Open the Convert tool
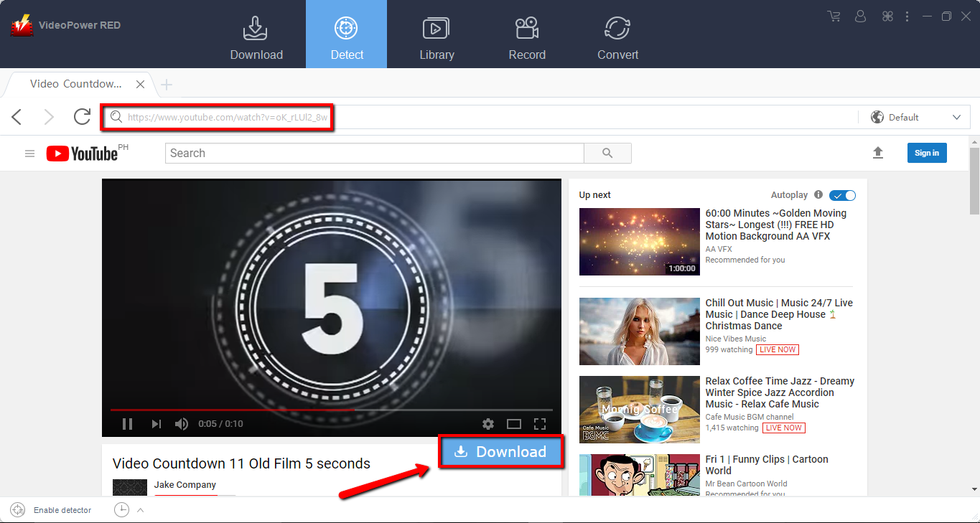 pyautogui.click(x=617, y=34)
